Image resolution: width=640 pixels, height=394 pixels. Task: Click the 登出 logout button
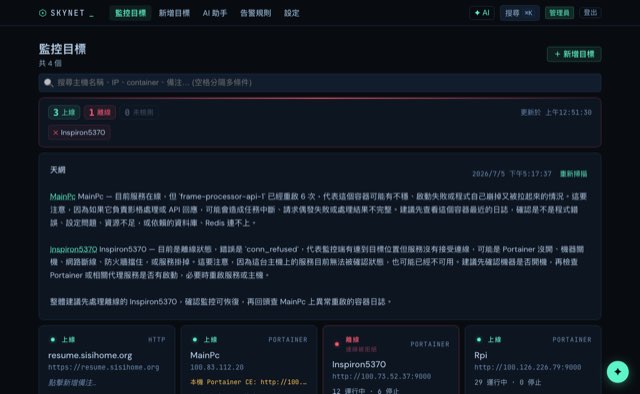pyautogui.click(x=590, y=13)
